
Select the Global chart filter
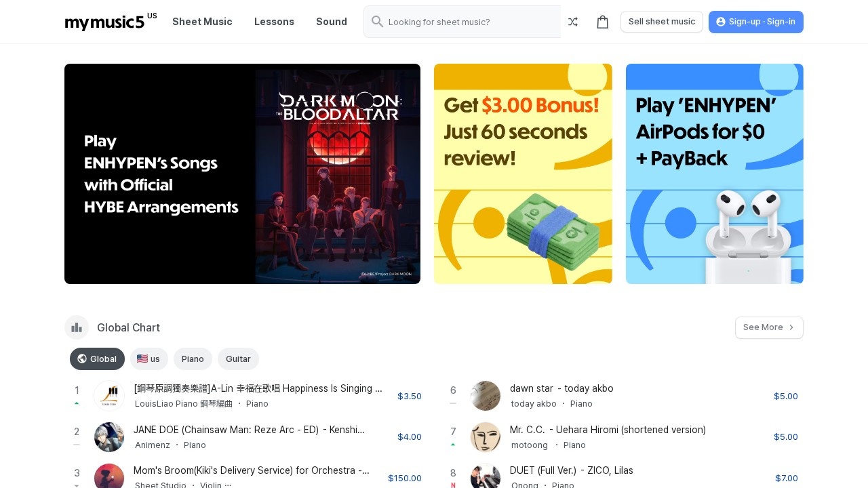coord(97,359)
